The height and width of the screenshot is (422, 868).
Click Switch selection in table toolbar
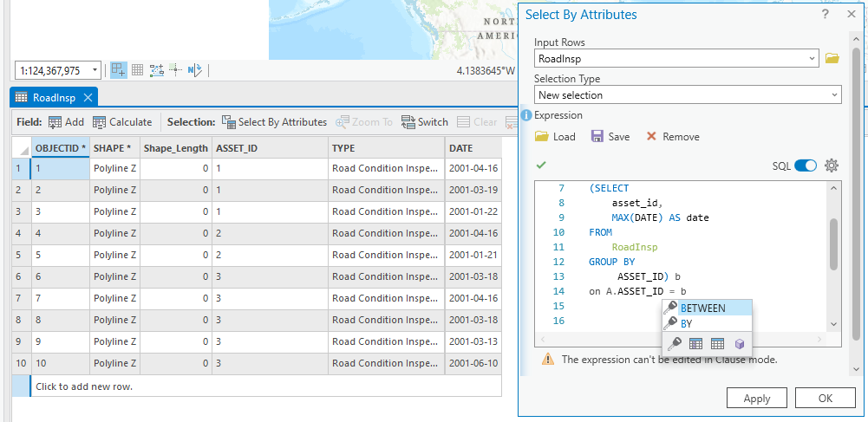pyautogui.click(x=424, y=122)
